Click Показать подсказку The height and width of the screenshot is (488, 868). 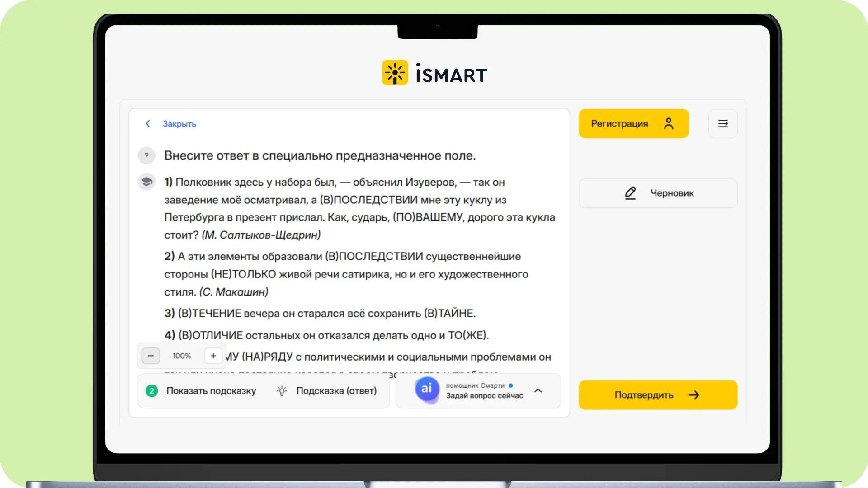click(211, 391)
